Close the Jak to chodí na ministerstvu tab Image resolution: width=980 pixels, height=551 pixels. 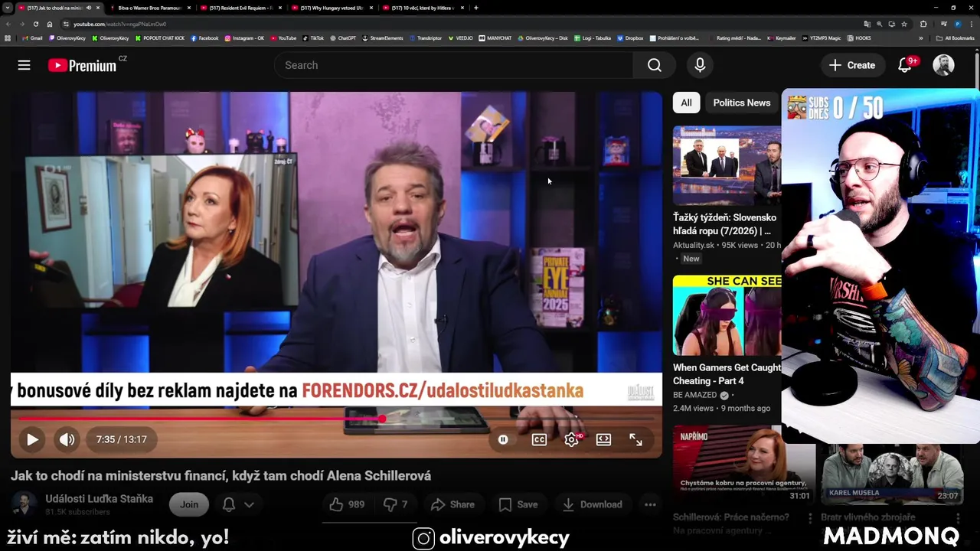98,8
